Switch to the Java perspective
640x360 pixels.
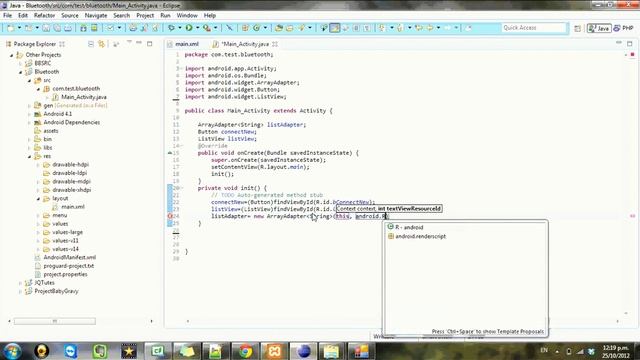coord(599,28)
